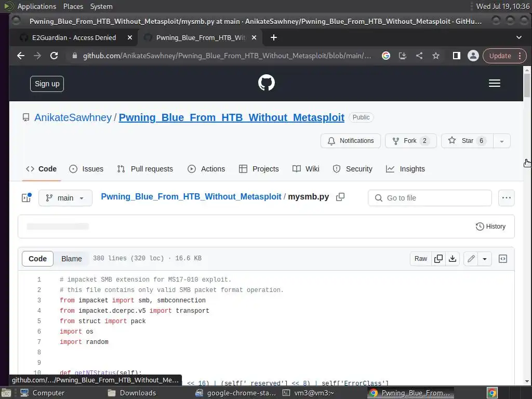Expand the Star lists dropdown arrow

(502, 141)
